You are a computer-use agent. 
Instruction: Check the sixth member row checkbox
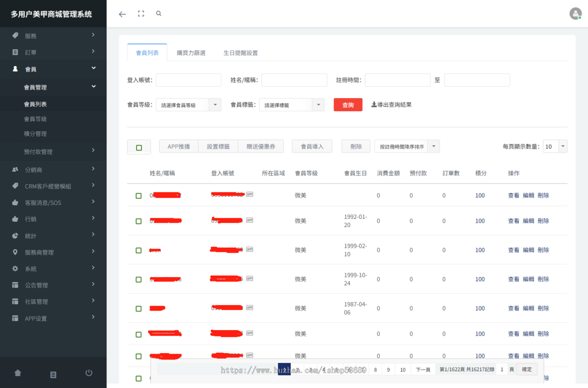click(x=139, y=334)
